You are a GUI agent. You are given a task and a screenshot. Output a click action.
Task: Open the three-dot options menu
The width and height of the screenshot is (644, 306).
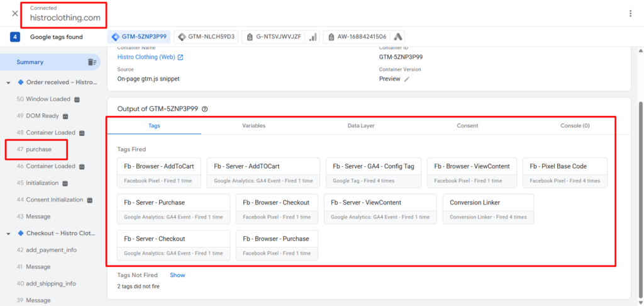point(630,13)
